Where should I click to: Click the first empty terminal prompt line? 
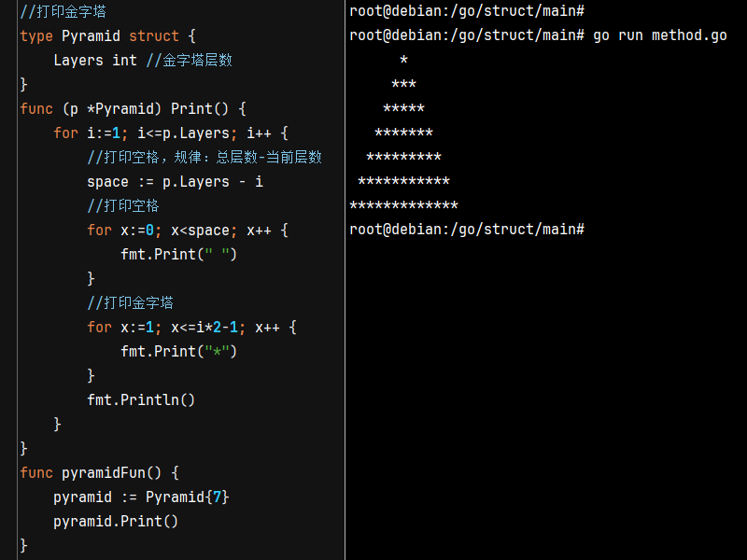click(466, 11)
